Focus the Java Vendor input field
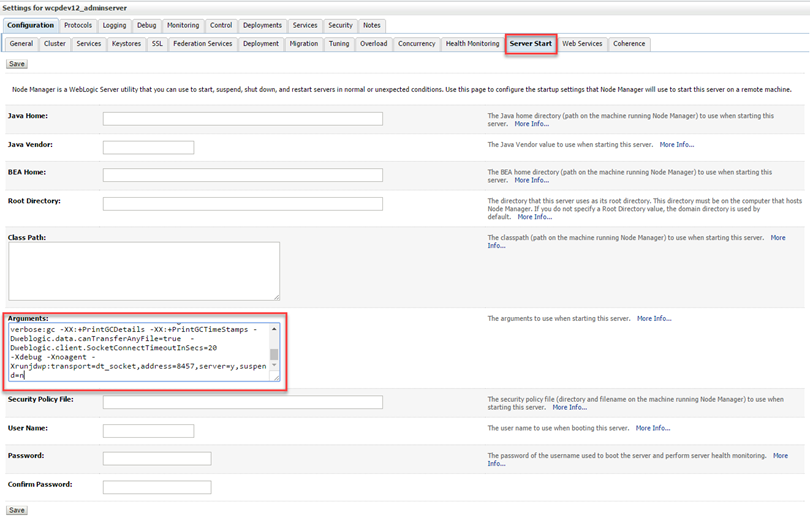Image resolution: width=810 pixels, height=529 pixels. (x=148, y=147)
